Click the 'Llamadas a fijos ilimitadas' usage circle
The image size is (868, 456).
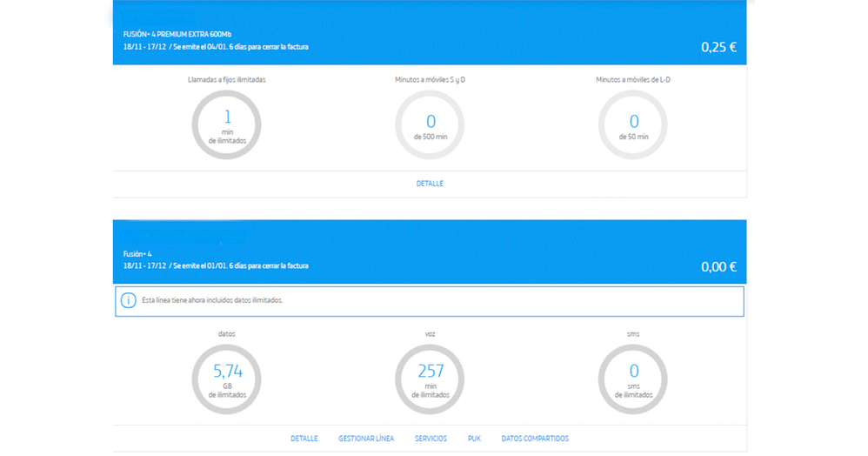coord(226,124)
